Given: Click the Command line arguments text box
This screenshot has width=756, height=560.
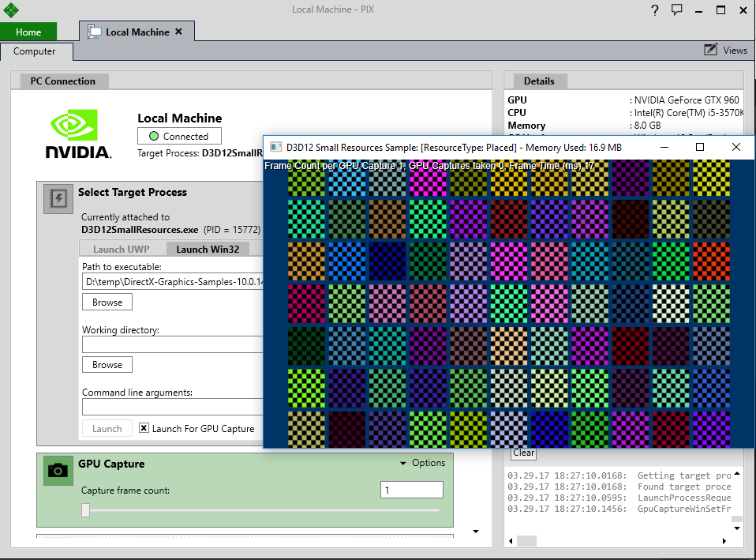Looking at the screenshot, I should coord(172,407).
